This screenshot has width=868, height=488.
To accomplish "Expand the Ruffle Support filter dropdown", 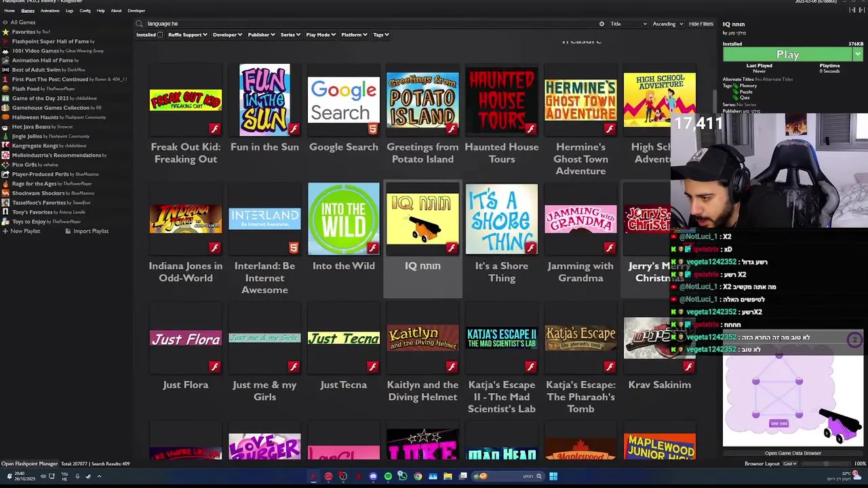I will click(188, 35).
